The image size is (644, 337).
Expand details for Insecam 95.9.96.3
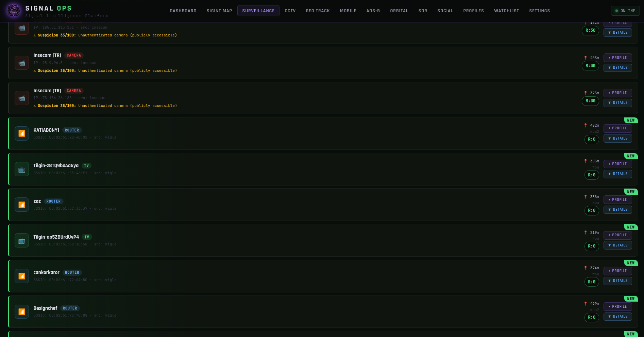coord(617,68)
